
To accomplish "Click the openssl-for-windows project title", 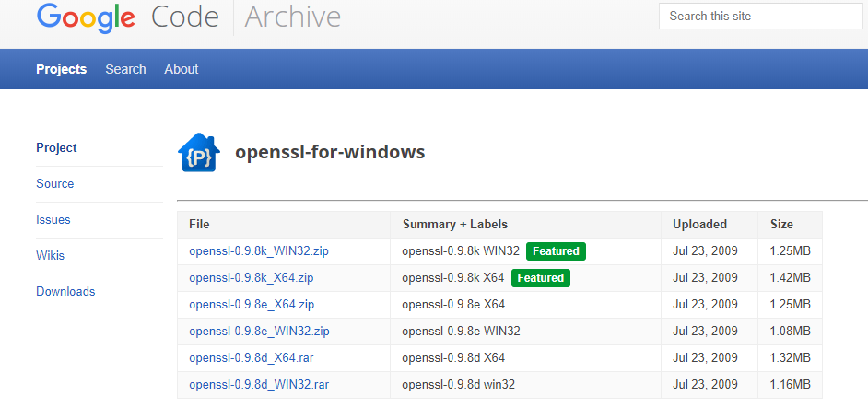I will click(330, 152).
